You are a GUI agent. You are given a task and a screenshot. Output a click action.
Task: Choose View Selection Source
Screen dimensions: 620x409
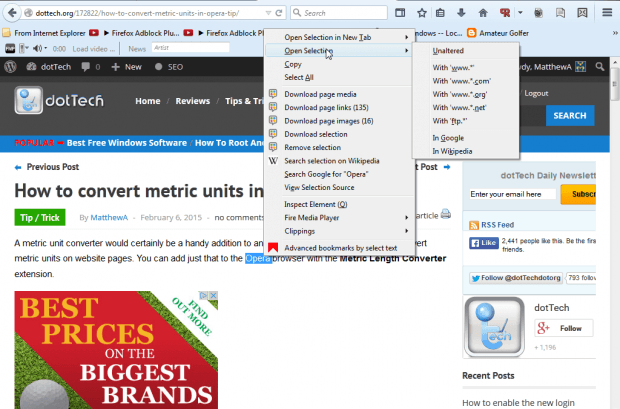tap(340, 187)
